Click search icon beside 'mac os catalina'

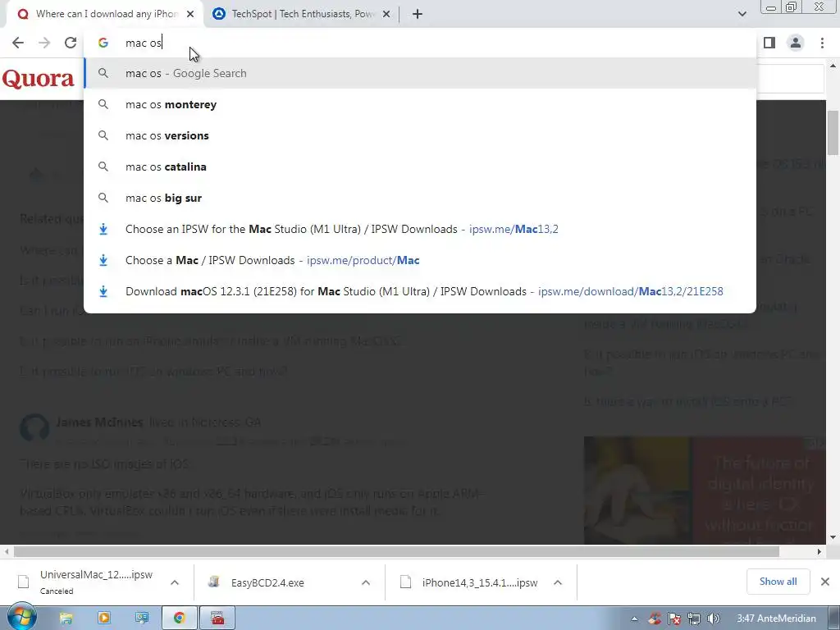(x=103, y=167)
